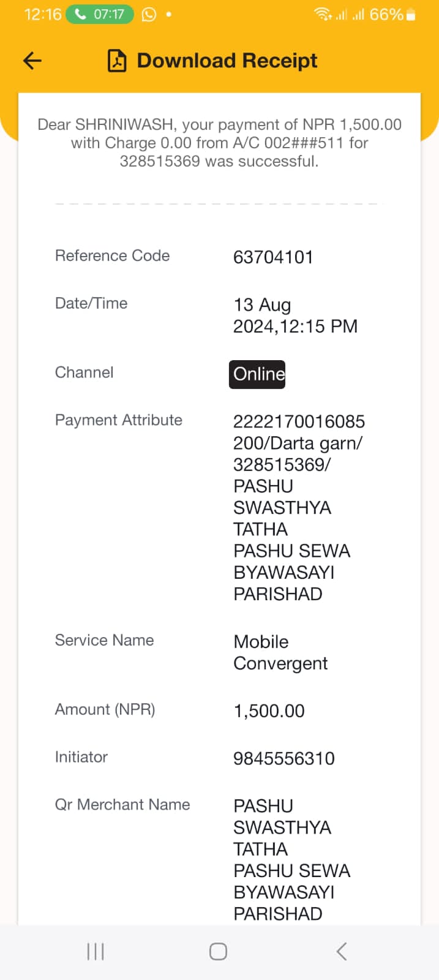Image resolution: width=439 pixels, height=980 pixels.
Task: Tap the initiator number 9845556310
Action: point(284,759)
